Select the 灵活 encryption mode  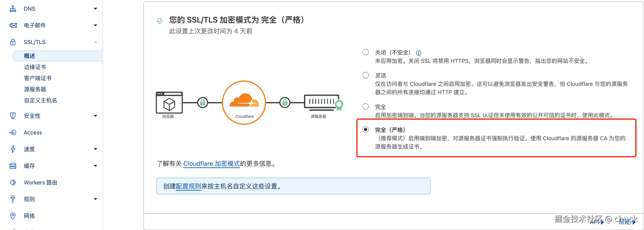(365, 75)
